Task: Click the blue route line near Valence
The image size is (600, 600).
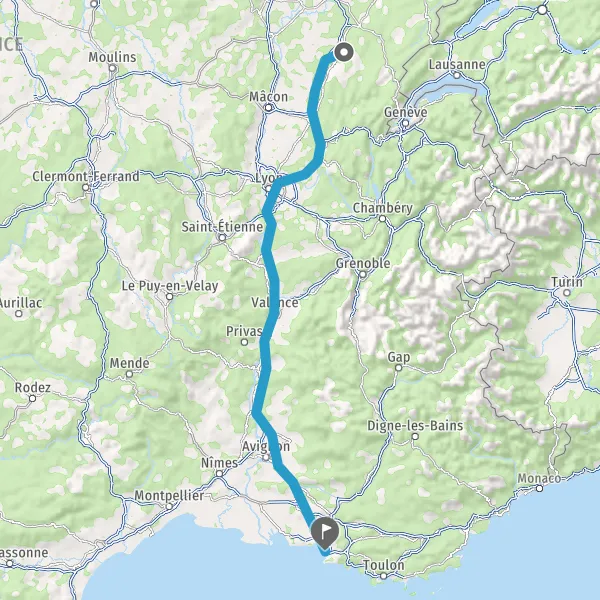Action: pyautogui.click(x=273, y=302)
